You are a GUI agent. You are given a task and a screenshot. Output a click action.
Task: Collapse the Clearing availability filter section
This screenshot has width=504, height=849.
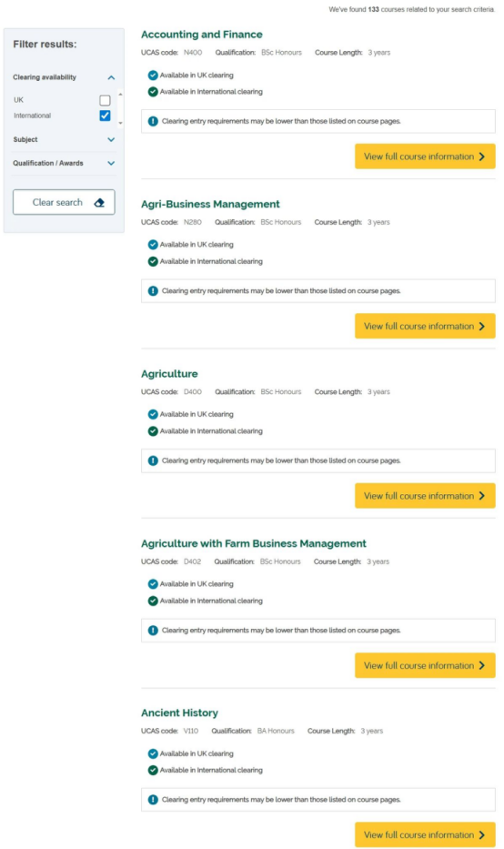coord(111,77)
